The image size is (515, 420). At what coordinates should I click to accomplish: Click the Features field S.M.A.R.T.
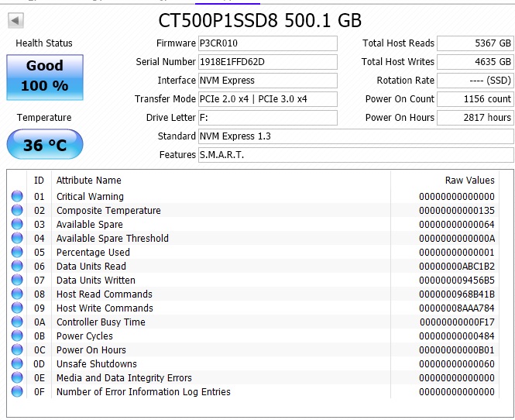(x=356, y=155)
